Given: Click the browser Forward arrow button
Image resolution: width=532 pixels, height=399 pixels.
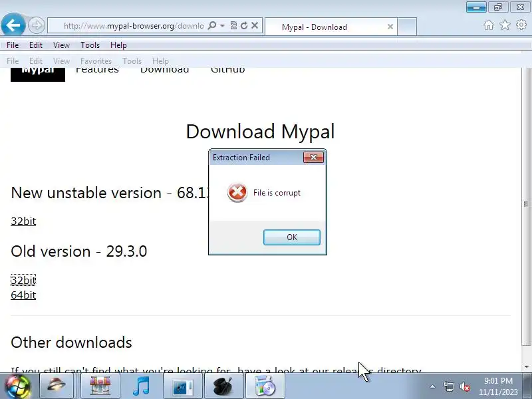Looking at the screenshot, I should pyautogui.click(x=37, y=25).
